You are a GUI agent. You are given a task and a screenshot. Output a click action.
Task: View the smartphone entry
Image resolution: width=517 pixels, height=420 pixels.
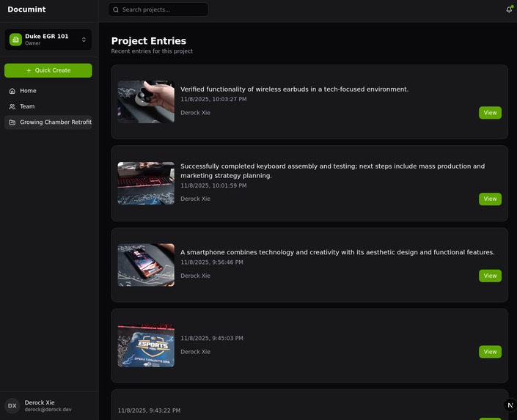click(x=490, y=276)
